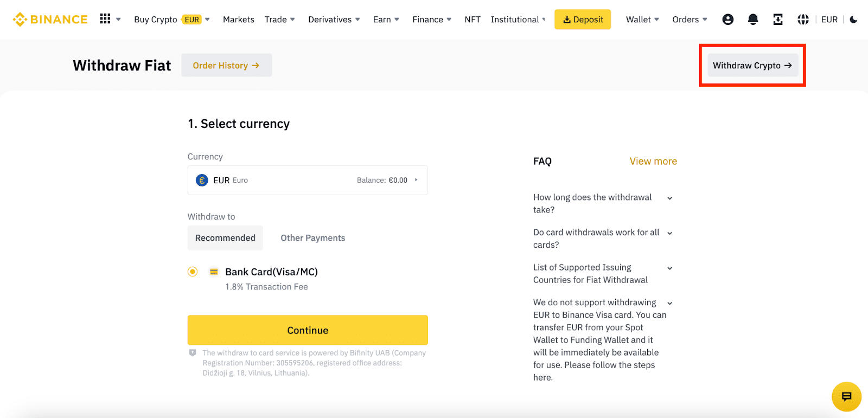Expand the Wallet dropdown menu
This screenshot has height=418, width=868.
[x=642, y=20]
